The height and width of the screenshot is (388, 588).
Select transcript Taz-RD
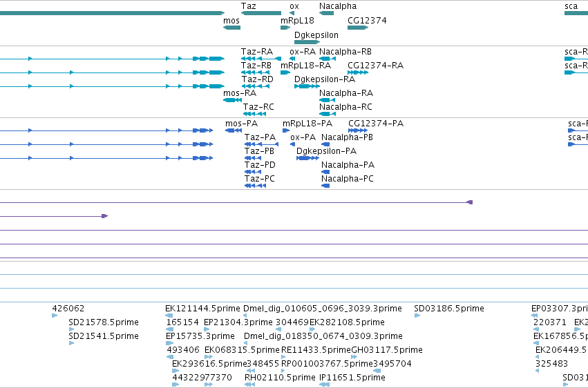pyautogui.click(x=258, y=79)
